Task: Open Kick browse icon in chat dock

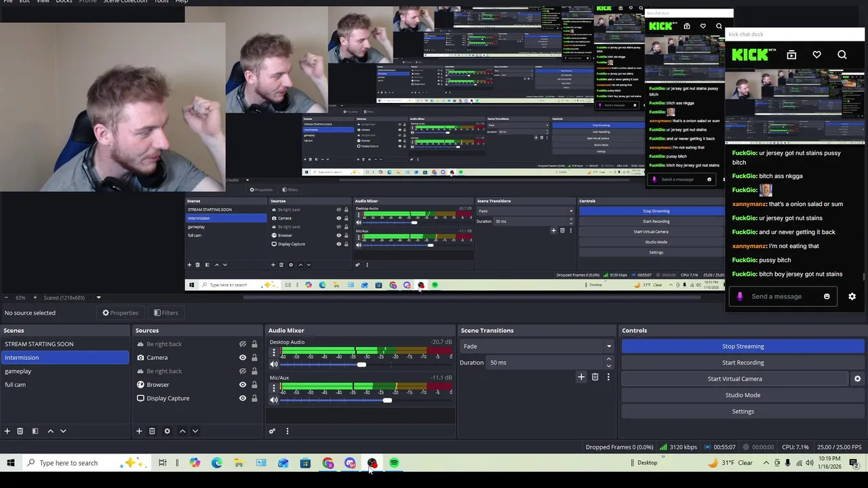Action: [x=791, y=55]
